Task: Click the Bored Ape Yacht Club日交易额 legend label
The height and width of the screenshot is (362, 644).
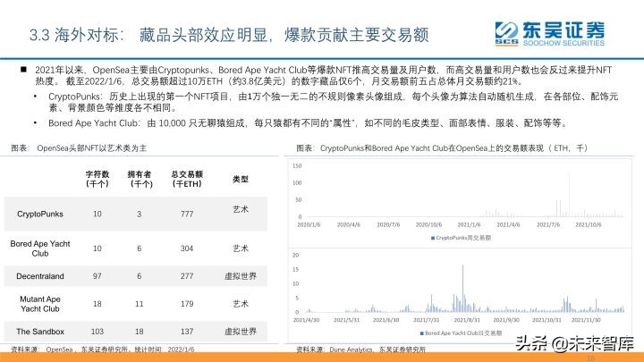Action: coord(463,333)
